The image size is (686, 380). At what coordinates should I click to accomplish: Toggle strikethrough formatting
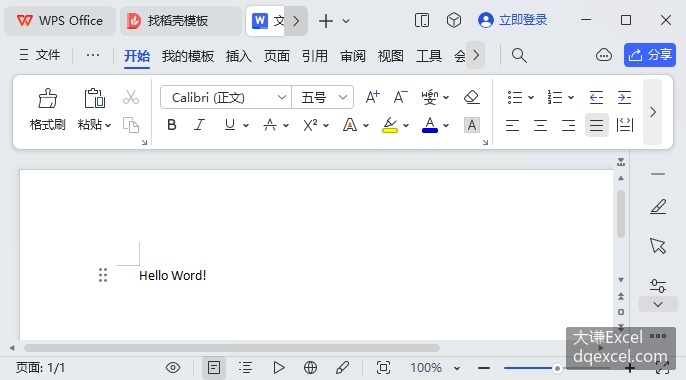pos(270,125)
